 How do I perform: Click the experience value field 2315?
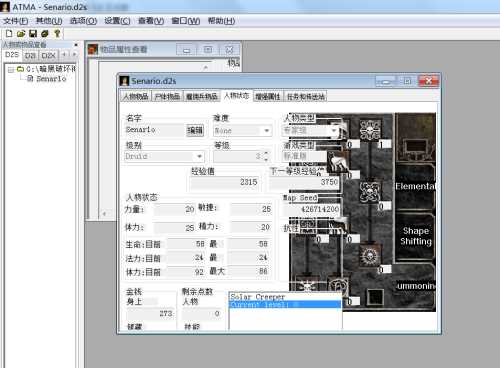click(x=226, y=182)
